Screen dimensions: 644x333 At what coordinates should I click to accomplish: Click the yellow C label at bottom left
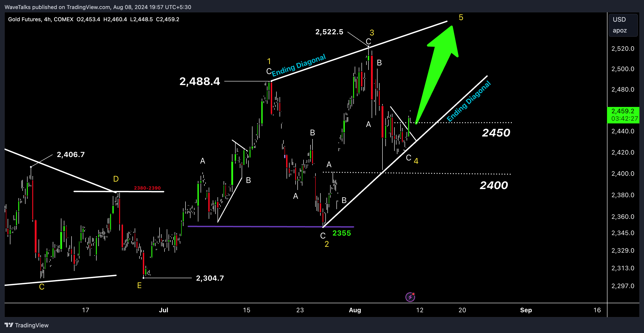tap(42, 287)
